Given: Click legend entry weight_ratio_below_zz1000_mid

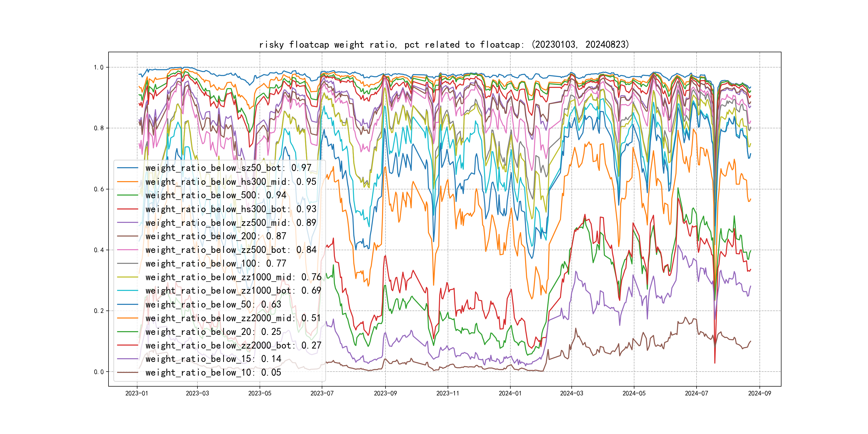Looking at the screenshot, I should (233, 277).
